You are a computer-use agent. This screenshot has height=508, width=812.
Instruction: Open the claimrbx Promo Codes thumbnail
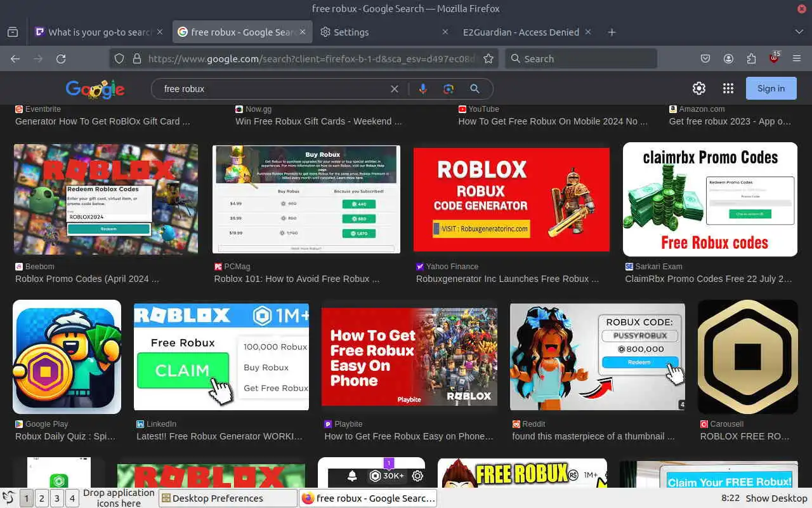(710, 199)
